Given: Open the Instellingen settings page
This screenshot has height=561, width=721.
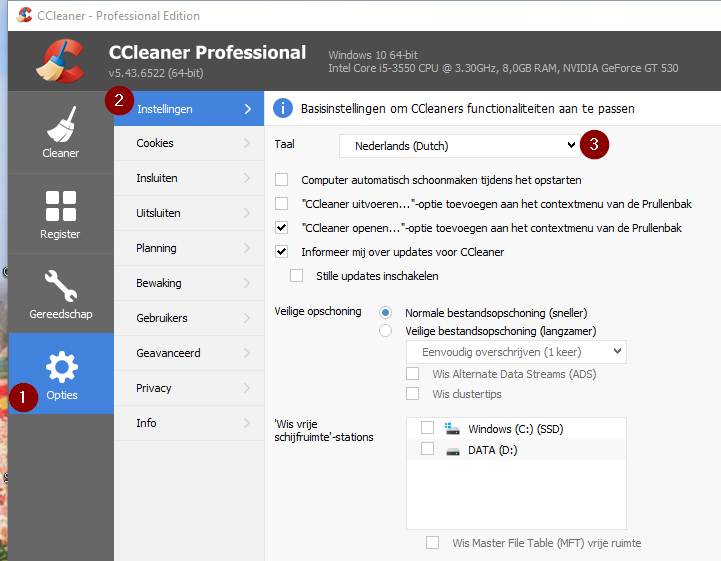Looking at the screenshot, I should pyautogui.click(x=189, y=109).
